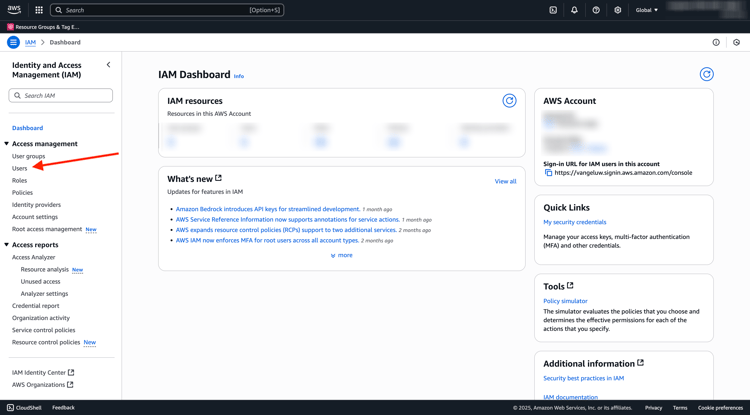Viewport: 750px width, 415px height.
Task: Click the Info link beside IAM Dashboard
Action: [x=239, y=76]
